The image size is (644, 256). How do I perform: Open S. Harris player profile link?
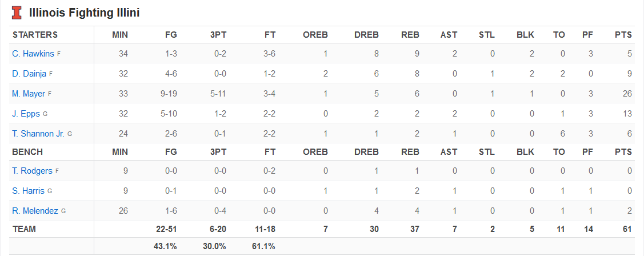[x=28, y=191]
